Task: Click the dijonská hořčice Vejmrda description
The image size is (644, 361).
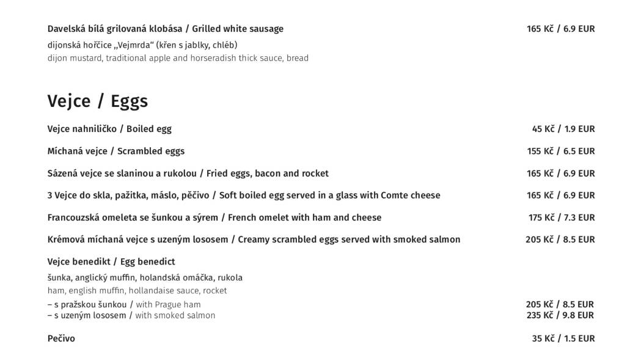Action: coord(142,45)
